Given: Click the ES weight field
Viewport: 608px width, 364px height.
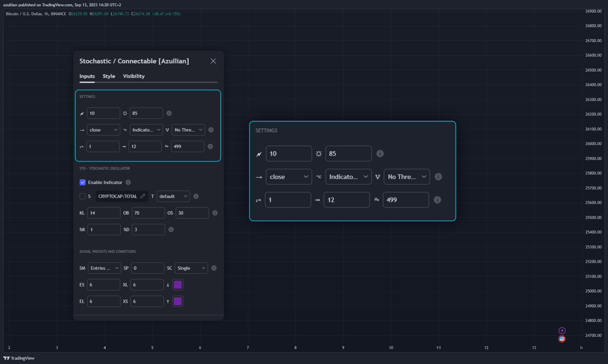Looking at the screenshot, I should coord(103,285).
